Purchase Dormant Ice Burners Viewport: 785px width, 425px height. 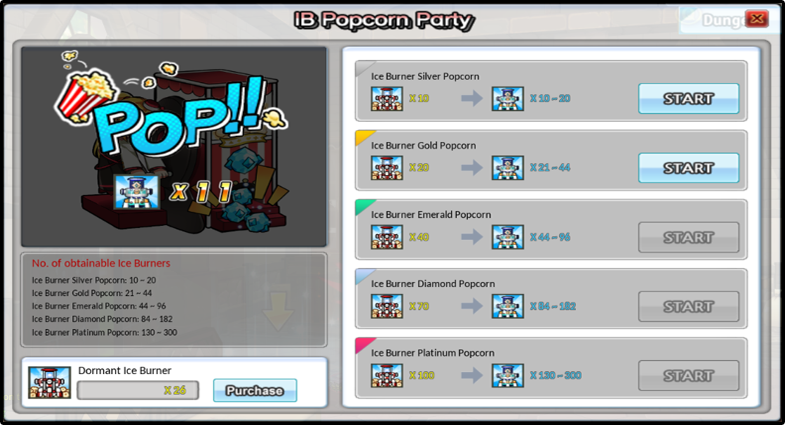point(255,390)
